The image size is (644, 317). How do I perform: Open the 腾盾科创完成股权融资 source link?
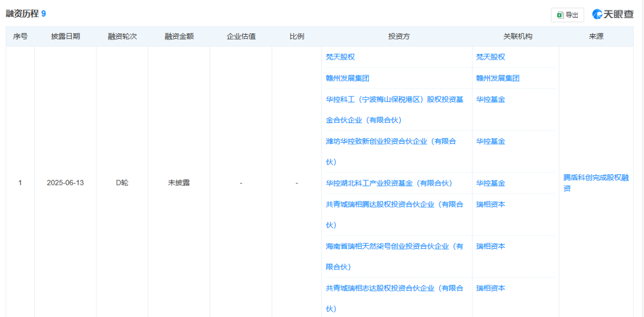(x=596, y=178)
